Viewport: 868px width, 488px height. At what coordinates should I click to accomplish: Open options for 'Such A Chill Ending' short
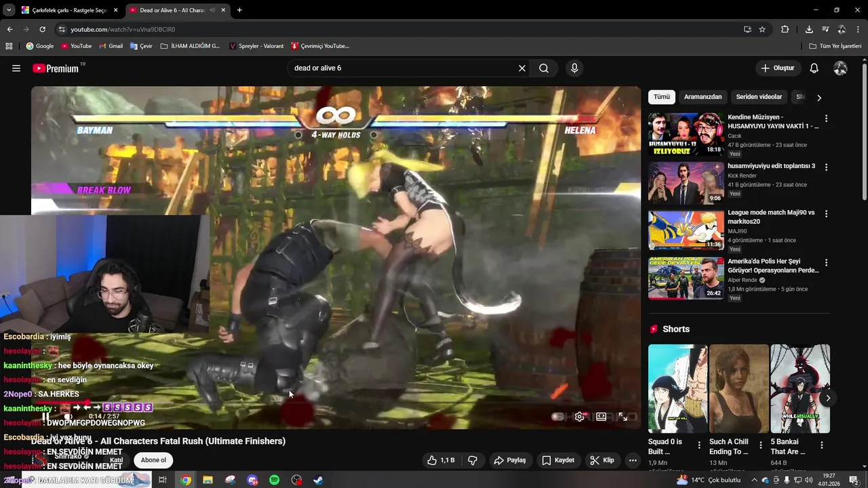click(x=761, y=445)
